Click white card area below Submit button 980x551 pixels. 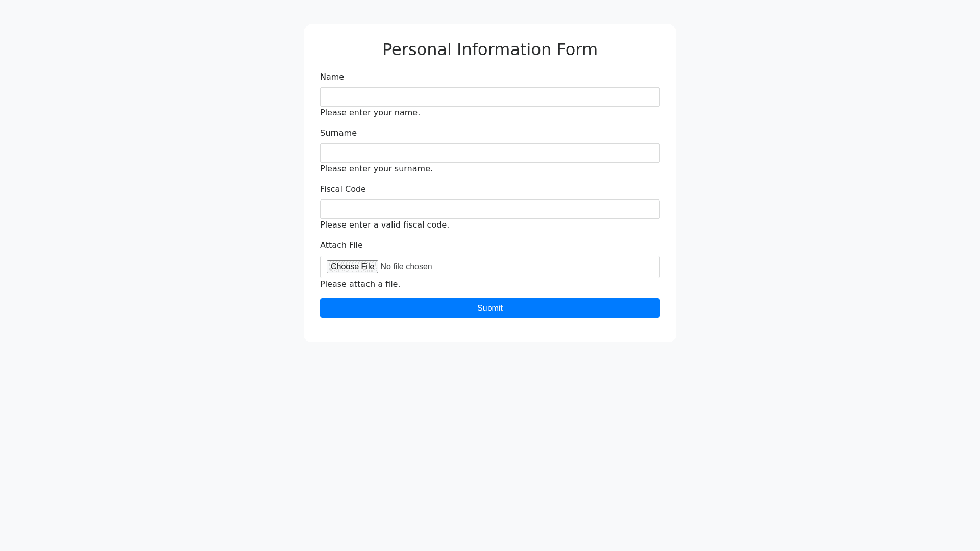[490, 330]
